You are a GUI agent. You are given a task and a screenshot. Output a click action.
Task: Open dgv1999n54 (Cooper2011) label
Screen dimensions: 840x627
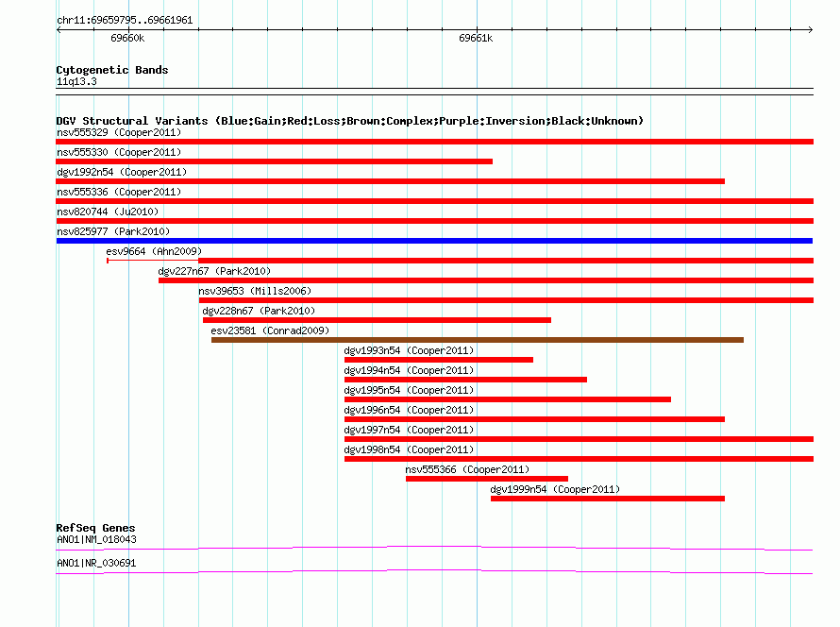click(555, 489)
